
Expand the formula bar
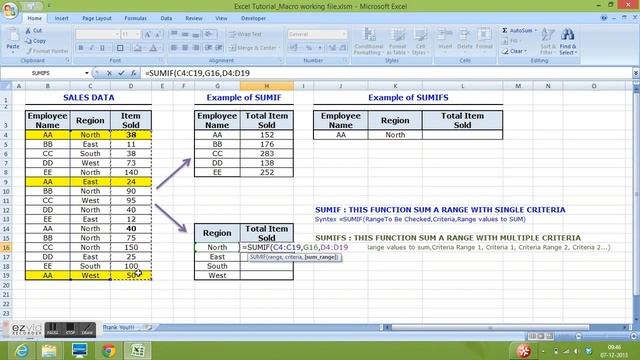[636, 73]
